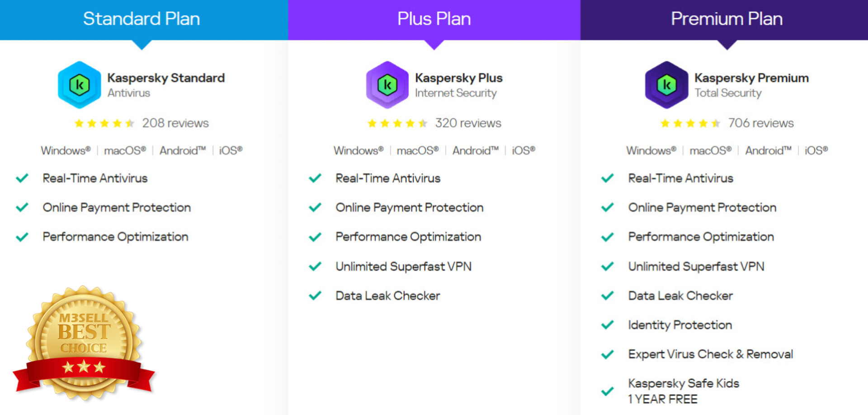
Task: Click Unlimited Superfast VPN in Plus Plan
Action: (x=403, y=267)
